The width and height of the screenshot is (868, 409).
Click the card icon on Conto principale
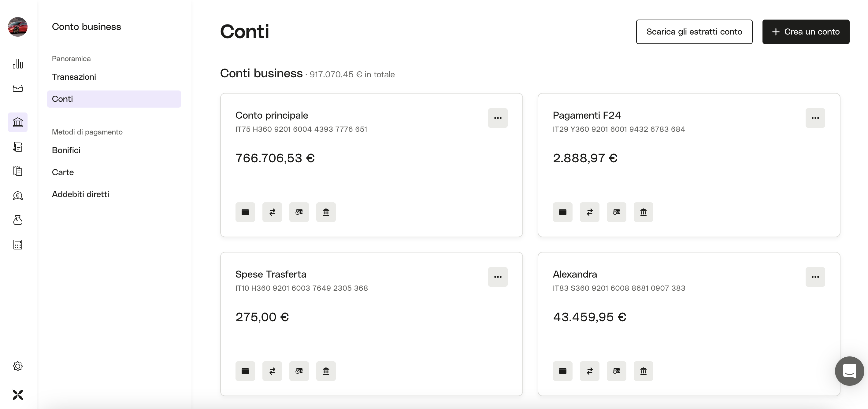point(245,212)
